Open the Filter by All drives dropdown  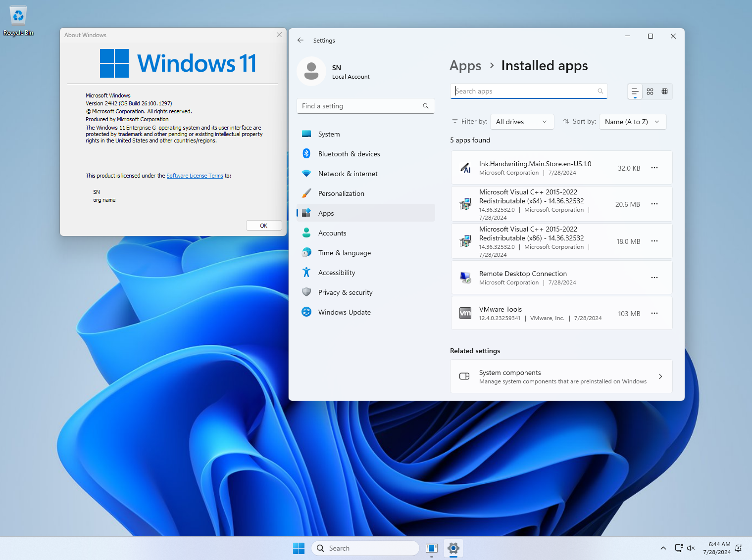tap(522, 122)
